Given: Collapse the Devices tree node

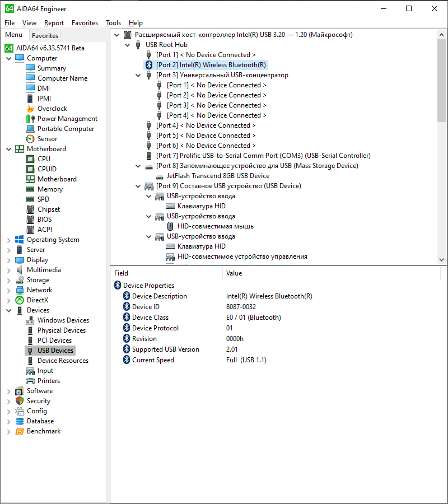Looking at the screenshot, I should tap(9, 310).
